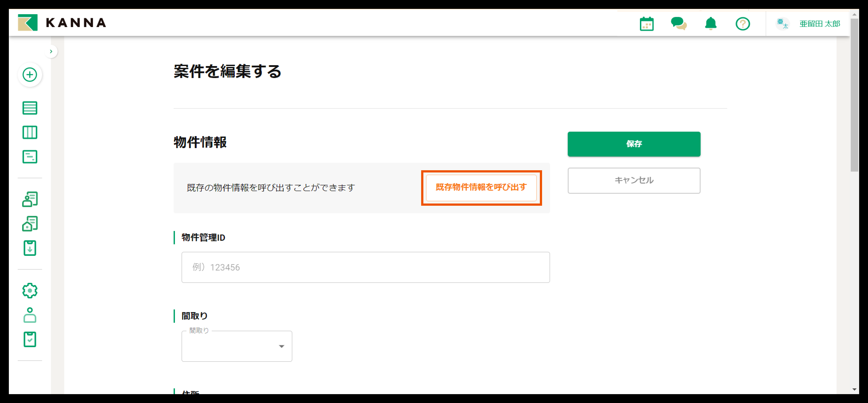This screenshot has height=403, width=868.
Task: Click 既存物件情報を呼び出す button
Action: 481,188
